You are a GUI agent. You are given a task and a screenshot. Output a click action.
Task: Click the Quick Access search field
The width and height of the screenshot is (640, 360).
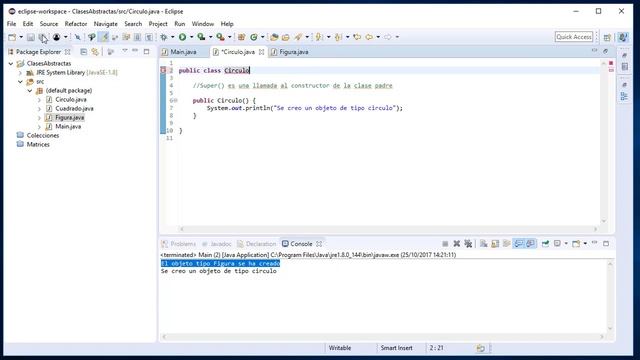tap(574, 37)
